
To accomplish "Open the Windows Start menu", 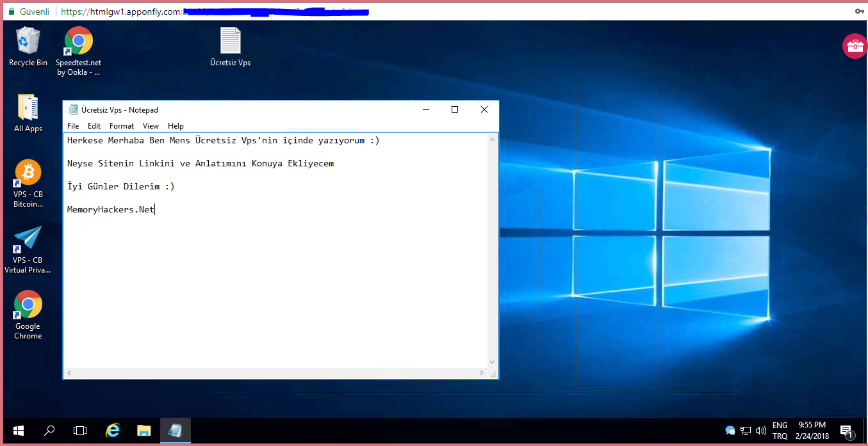I will 19,431.
